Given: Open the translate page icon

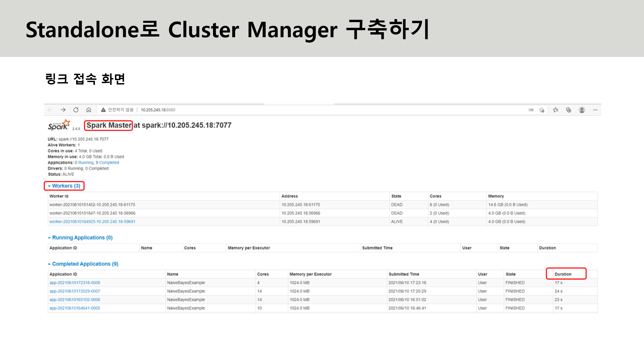Looking at the screenshot, I should click(x=531, y=110).
